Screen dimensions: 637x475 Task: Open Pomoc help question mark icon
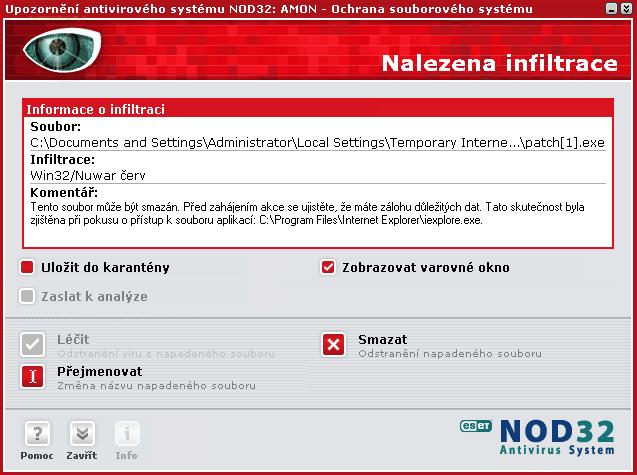(x=37, y=434)
